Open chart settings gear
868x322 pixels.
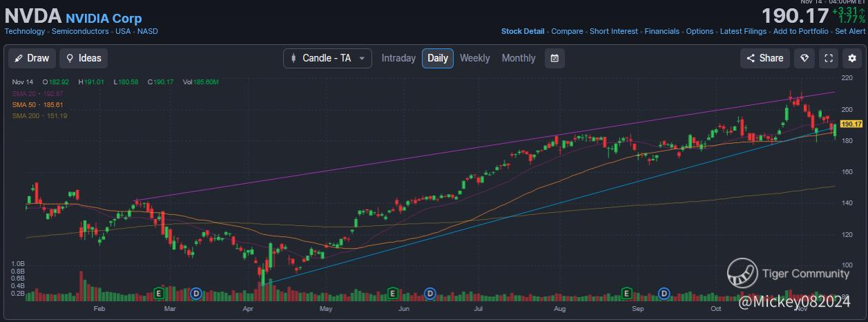(852, 58)
